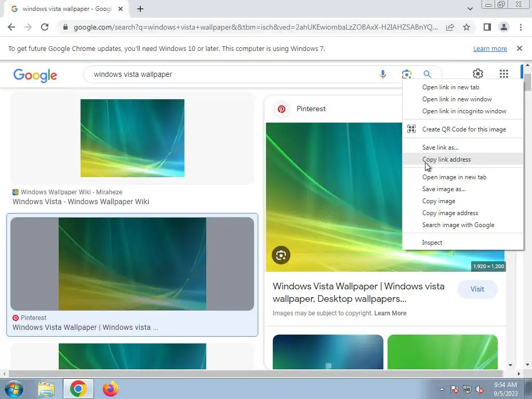Open the Action Center flag tray icon

(x=455, y=390)
